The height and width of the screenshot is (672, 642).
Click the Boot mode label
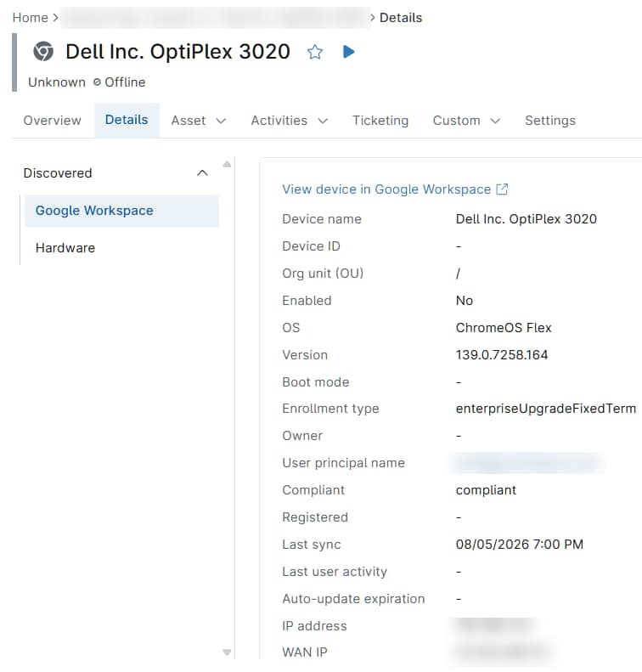coord(316,381)
